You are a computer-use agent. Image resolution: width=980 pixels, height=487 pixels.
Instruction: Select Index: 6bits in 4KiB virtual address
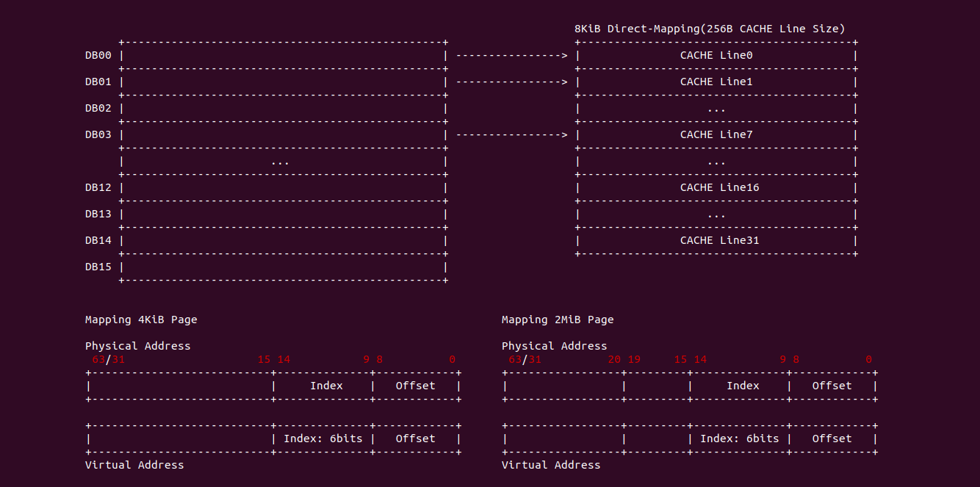[x=323, y=439]
